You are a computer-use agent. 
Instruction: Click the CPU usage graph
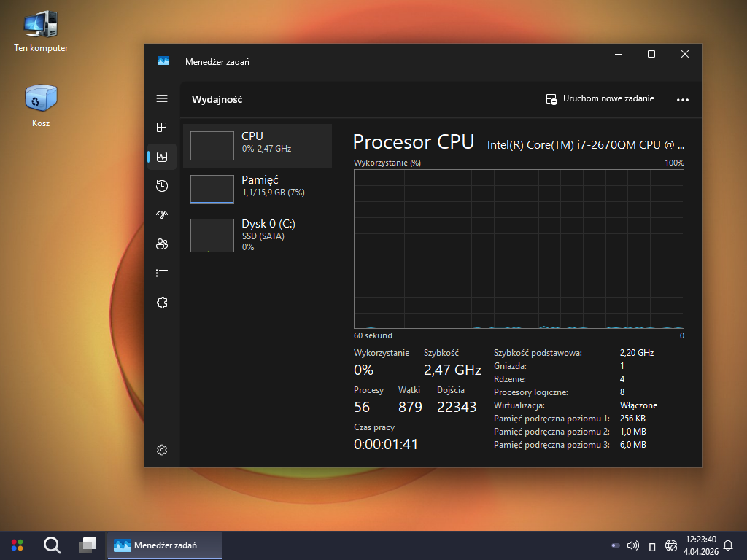coord(519,249)
